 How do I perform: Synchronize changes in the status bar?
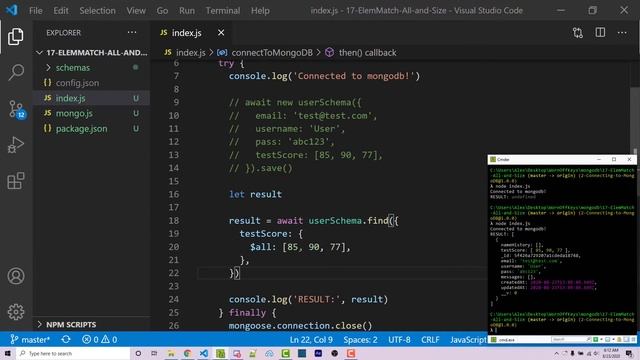click(66, 339)
